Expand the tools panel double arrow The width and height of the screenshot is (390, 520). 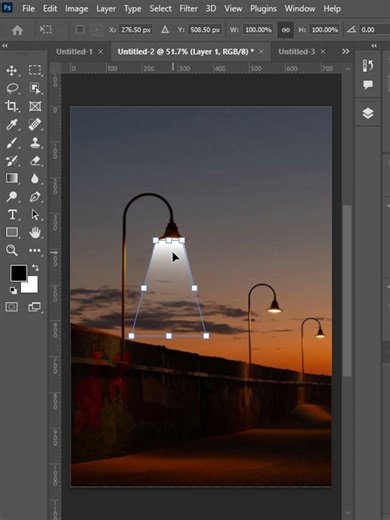(5, 45)
